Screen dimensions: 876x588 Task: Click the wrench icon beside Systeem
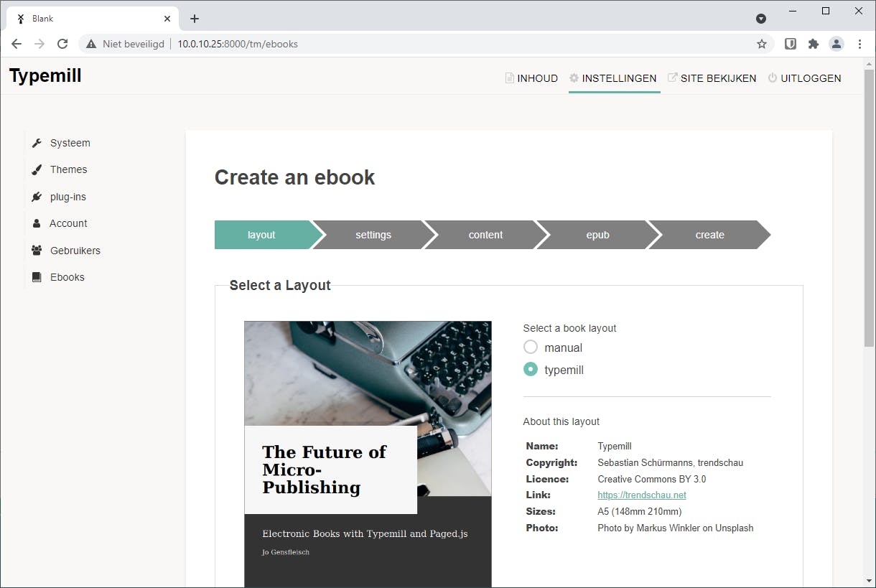[x=37, y=143]
